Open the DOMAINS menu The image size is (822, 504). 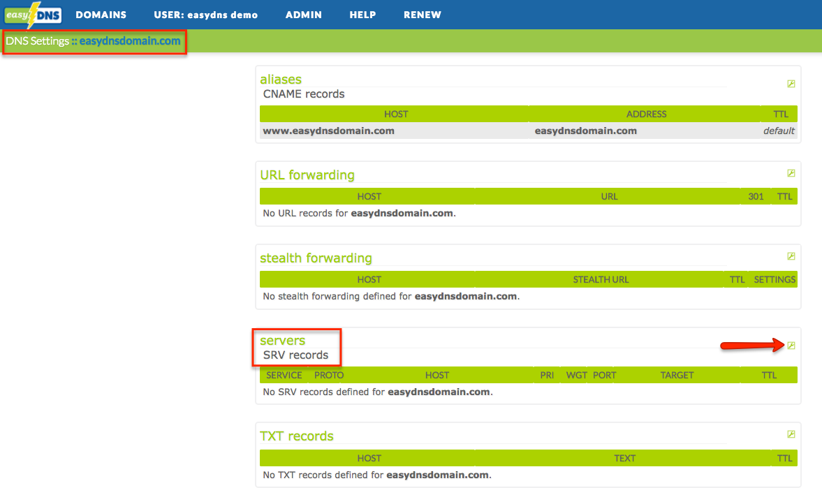click(101, 15)
